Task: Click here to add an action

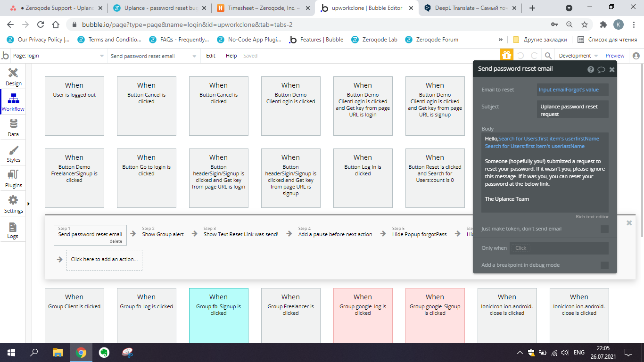Action: [104, 260]
